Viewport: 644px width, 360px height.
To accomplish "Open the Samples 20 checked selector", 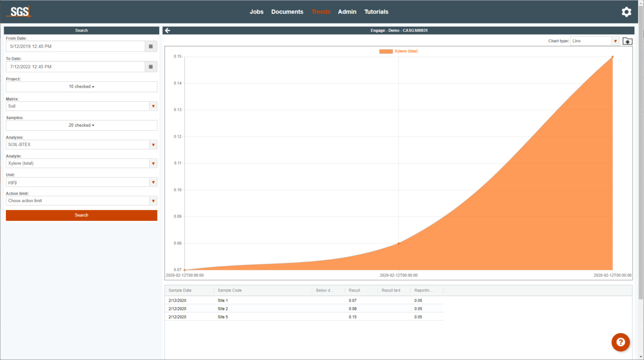I will point(81,125).
